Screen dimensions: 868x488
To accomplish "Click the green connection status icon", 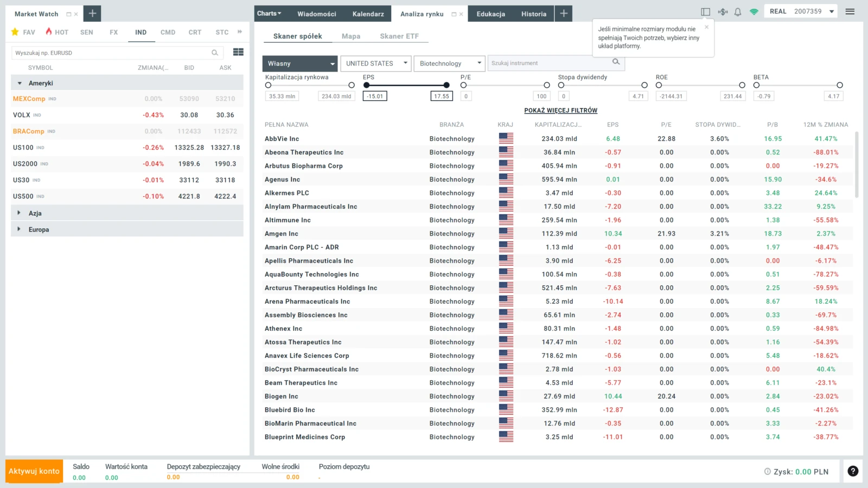I will click(x=754, y=12).
